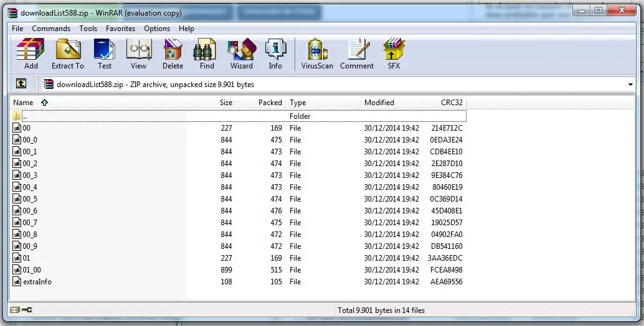Click the file icon of 00_0
This screenshot has height=326, width=644.
[x=17, y=140]
